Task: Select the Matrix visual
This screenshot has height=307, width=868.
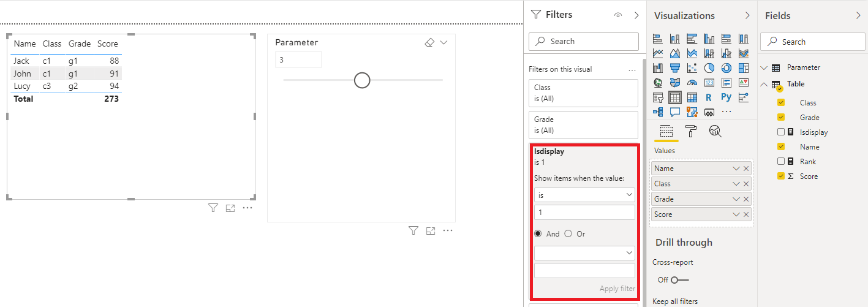Action: (692, 97)
